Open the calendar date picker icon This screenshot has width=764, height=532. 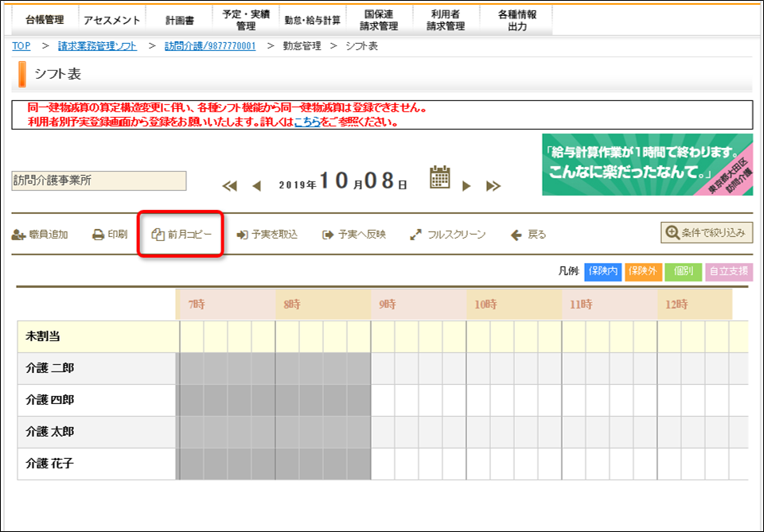439,177
